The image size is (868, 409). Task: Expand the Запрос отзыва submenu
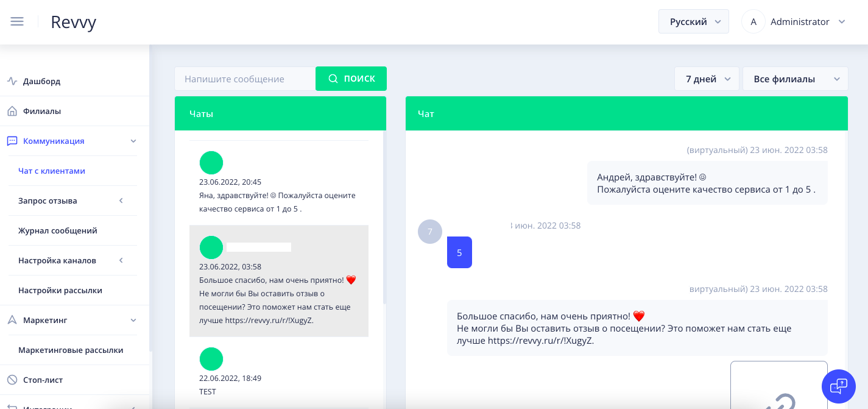pos(121,201)
